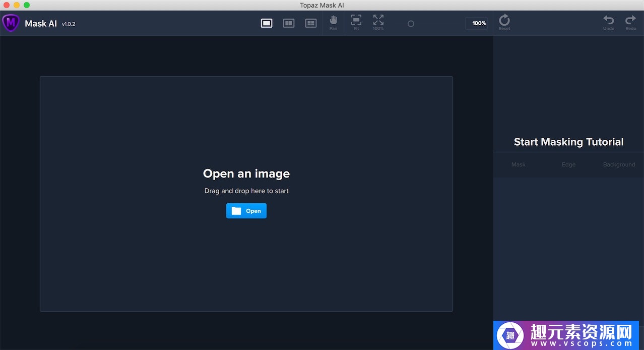Open the Background tab
Screen dimensions: 644x350
[x=619, y=164]
